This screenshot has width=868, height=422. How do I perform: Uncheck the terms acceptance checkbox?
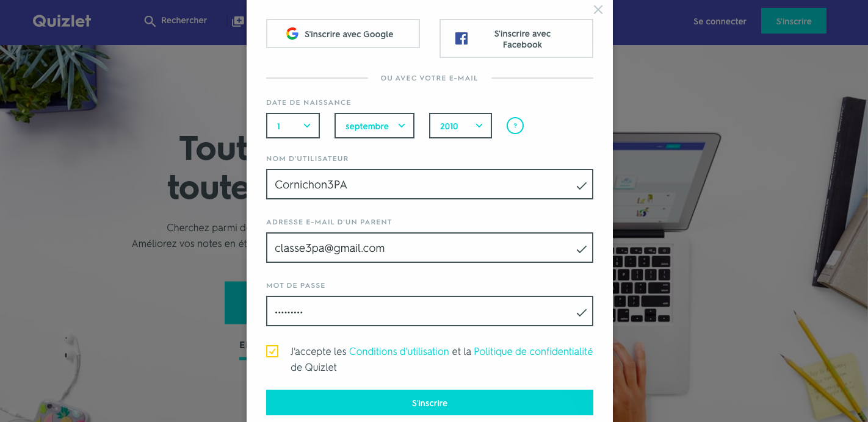point(272,351)
